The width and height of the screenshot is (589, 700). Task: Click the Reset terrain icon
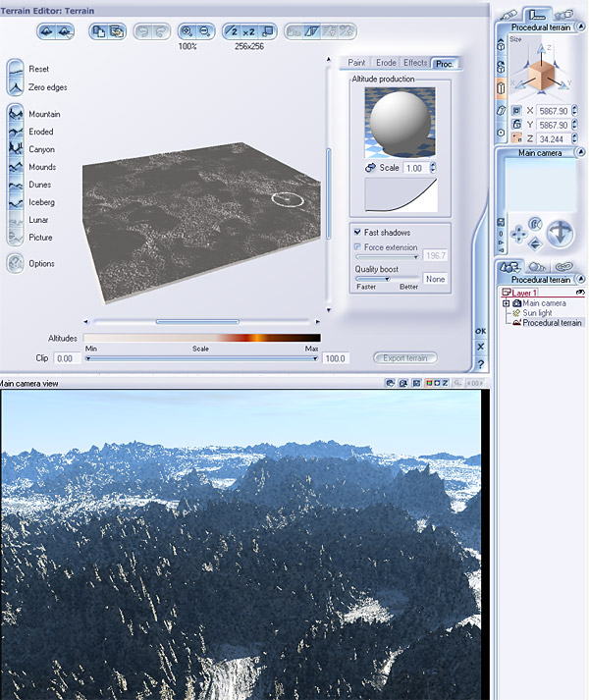point(16,69)
